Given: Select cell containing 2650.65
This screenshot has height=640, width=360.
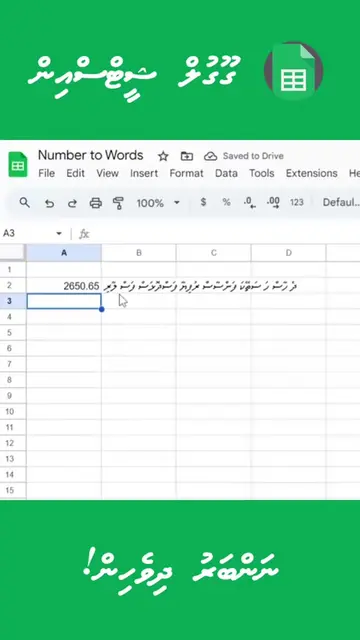Looking at the screenshot, I should click(x=64, y=286).
